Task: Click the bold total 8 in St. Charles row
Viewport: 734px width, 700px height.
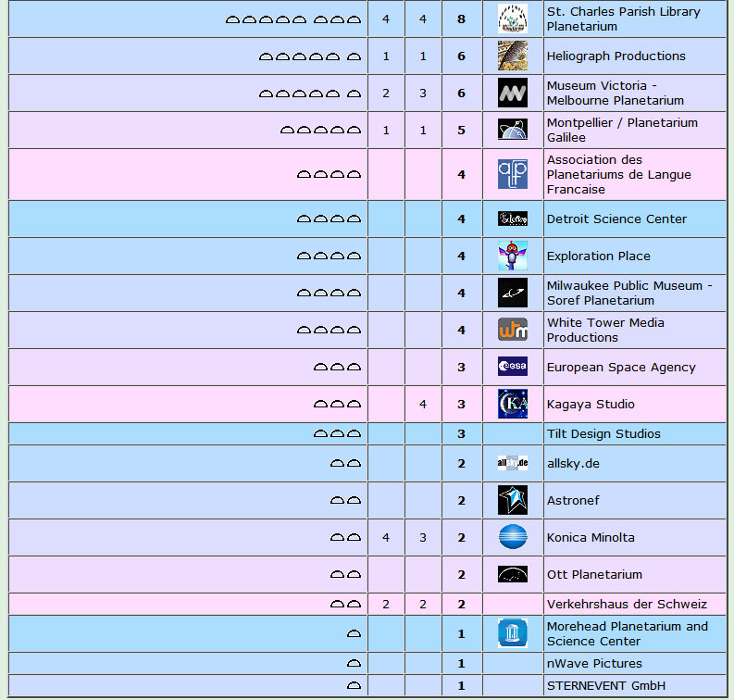Action: pos(462,19)
